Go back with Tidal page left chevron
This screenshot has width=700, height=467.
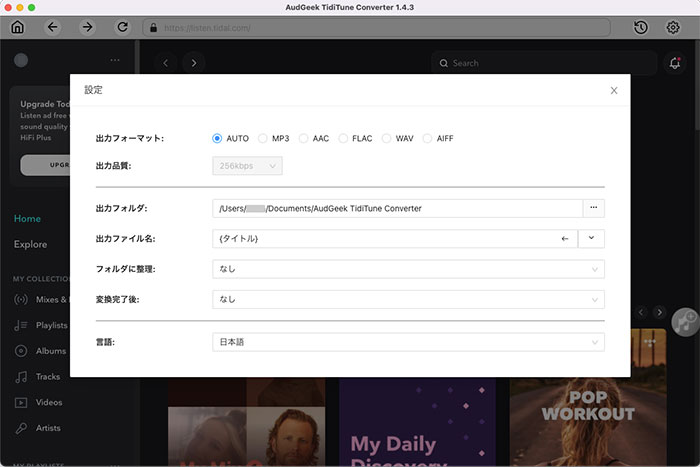166,63
